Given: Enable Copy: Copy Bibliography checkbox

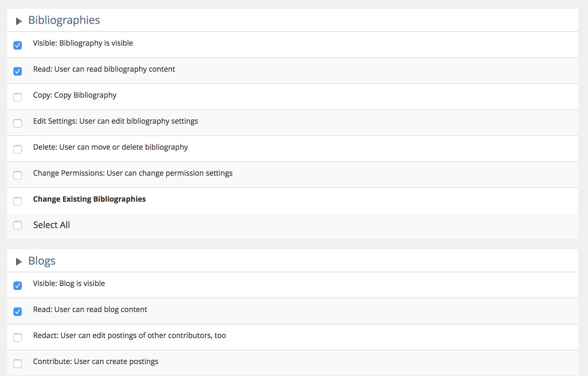Looking at the screenshot, I should point(18,97).
